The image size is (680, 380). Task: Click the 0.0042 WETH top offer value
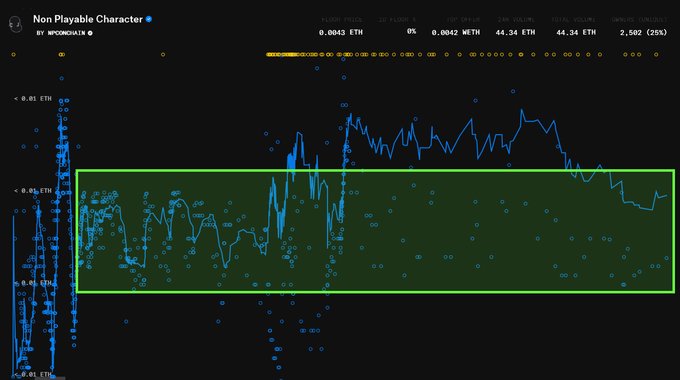455,33
